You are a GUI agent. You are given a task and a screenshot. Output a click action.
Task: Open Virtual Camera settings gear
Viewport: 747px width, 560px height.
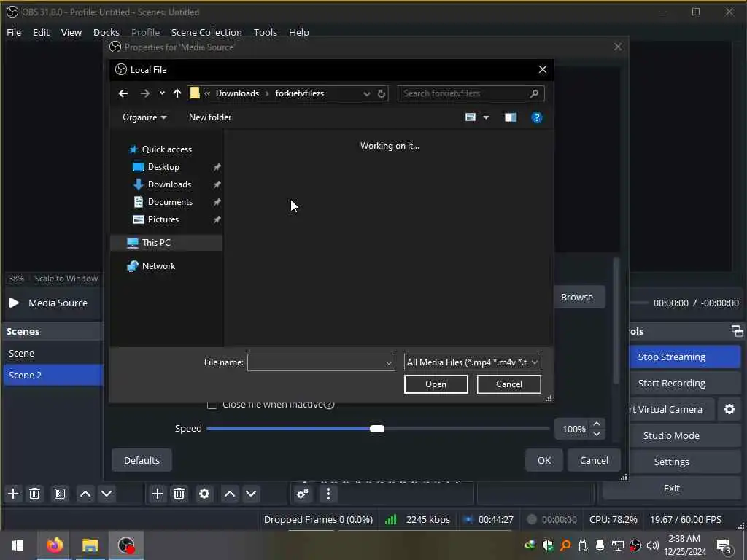[729, 410]
